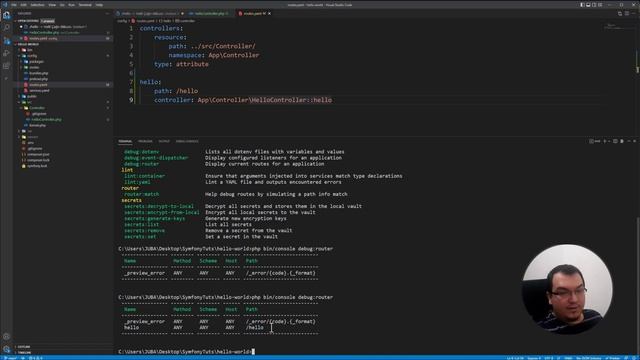Split the terminal pane

(x=615, y=141)
